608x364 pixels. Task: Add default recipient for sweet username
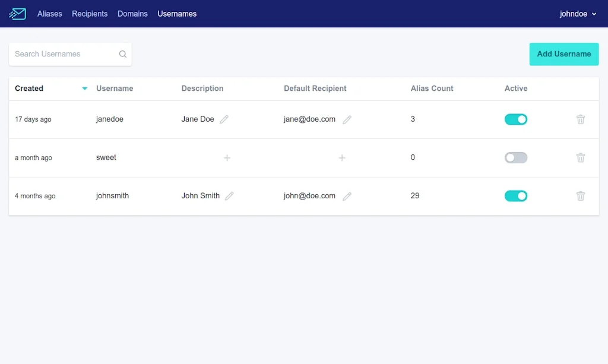coord(342,158)
